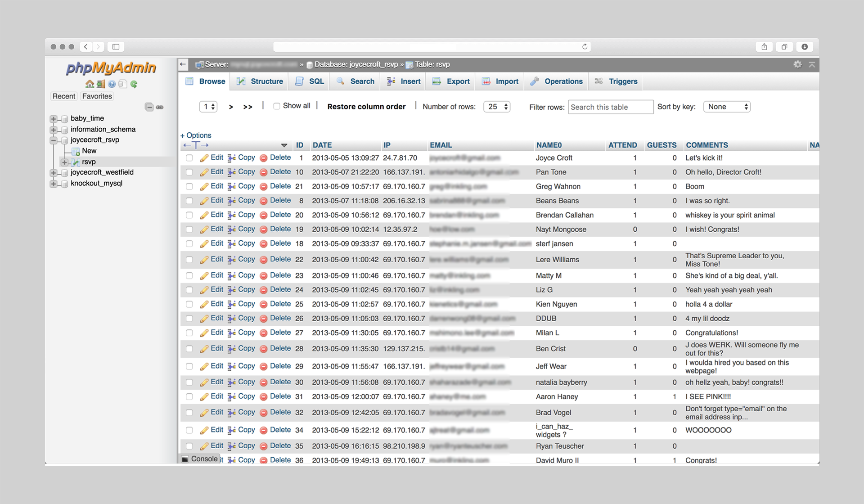
Task: Open the Console bar
Action: click(200, 459)
